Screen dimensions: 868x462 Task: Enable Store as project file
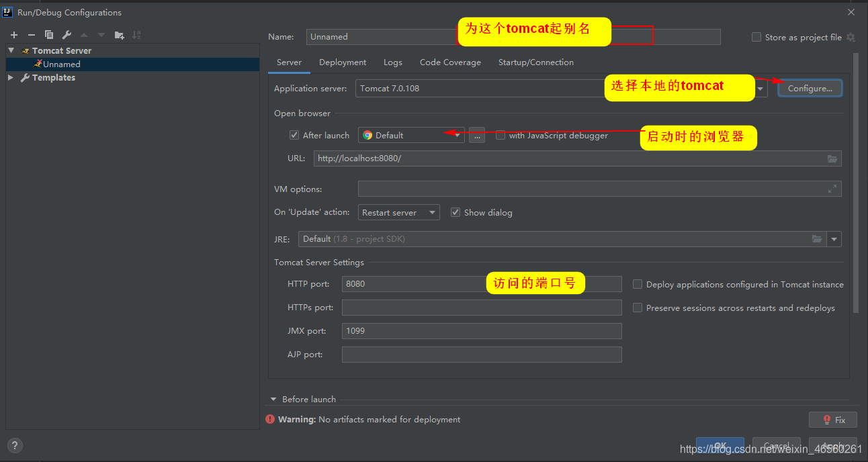click(756, 38)
